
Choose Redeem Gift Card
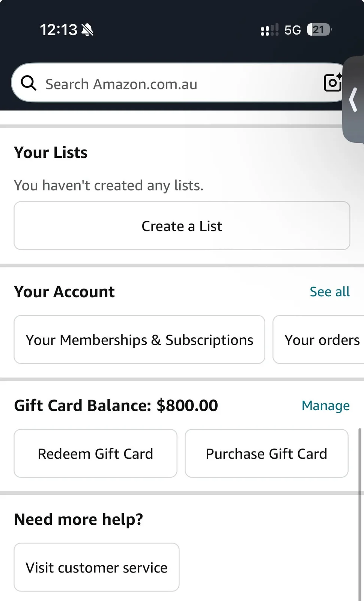[x=95, y=453]
